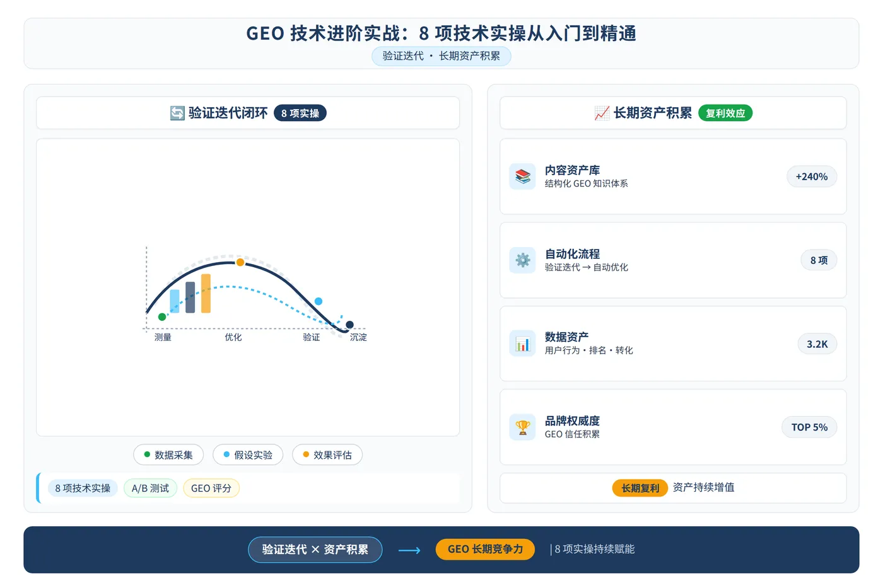Image resolution: width=883 pixels, height=588 pixels.
Task: Click the gear icon for 自动化流程
Action: coord(522,260)
